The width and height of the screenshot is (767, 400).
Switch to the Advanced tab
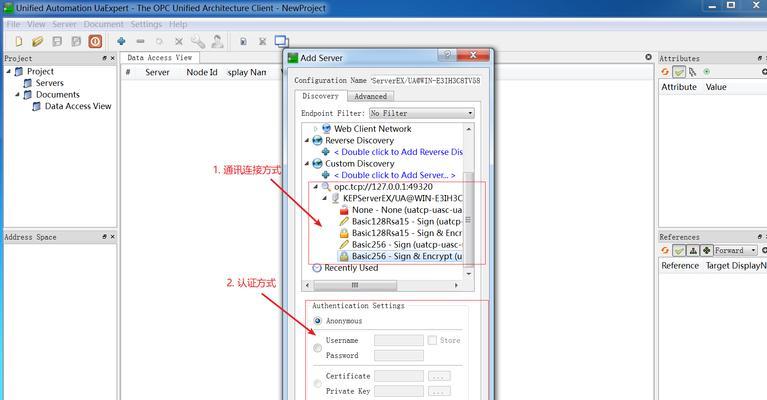(370, 96)
